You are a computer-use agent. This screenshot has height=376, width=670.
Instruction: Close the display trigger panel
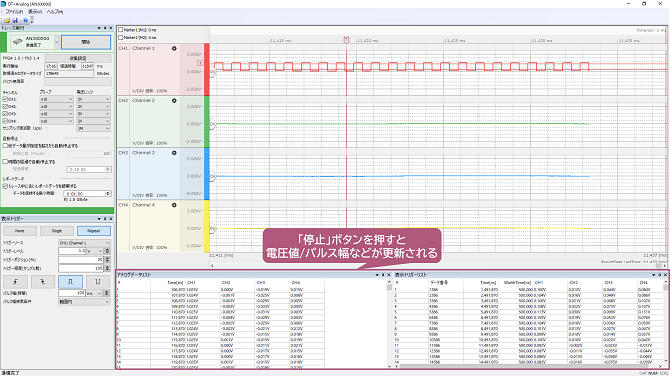coord(111,219)
